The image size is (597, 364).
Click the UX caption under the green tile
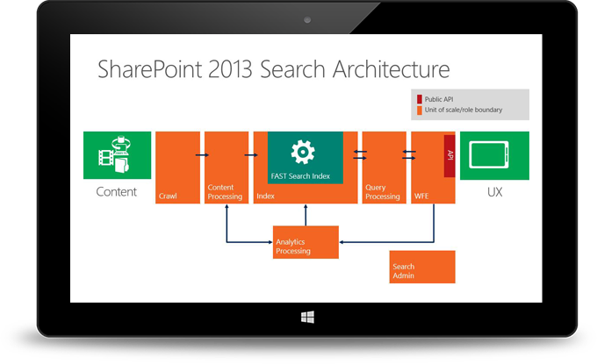click(494, 192)
